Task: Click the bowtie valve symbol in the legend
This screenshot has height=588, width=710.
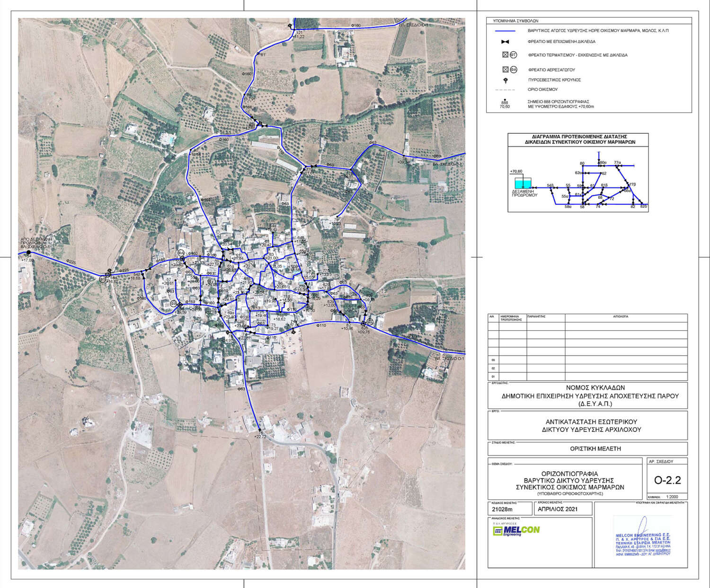Action: click(506, 42)
